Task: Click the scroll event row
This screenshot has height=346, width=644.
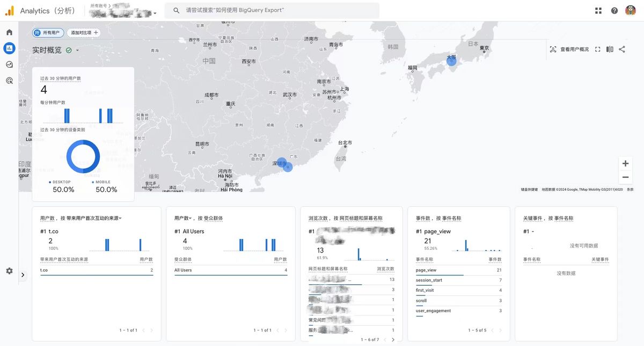Action: 459,301
